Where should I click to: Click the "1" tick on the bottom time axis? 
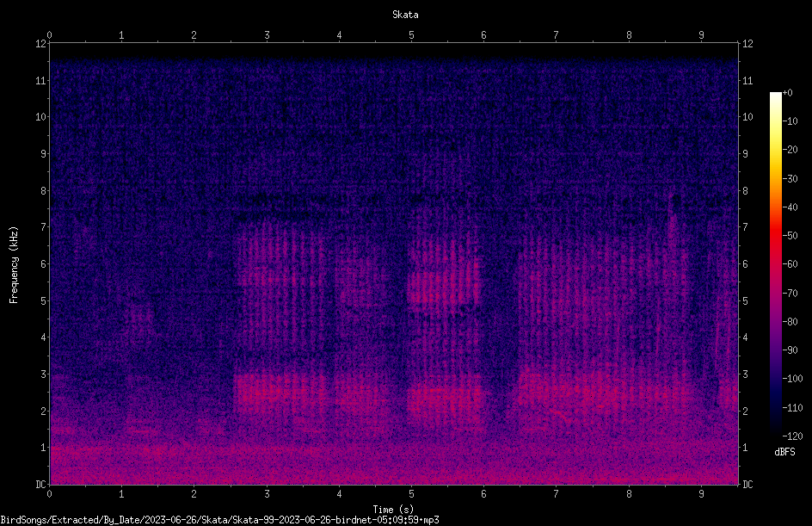(121, 494)
